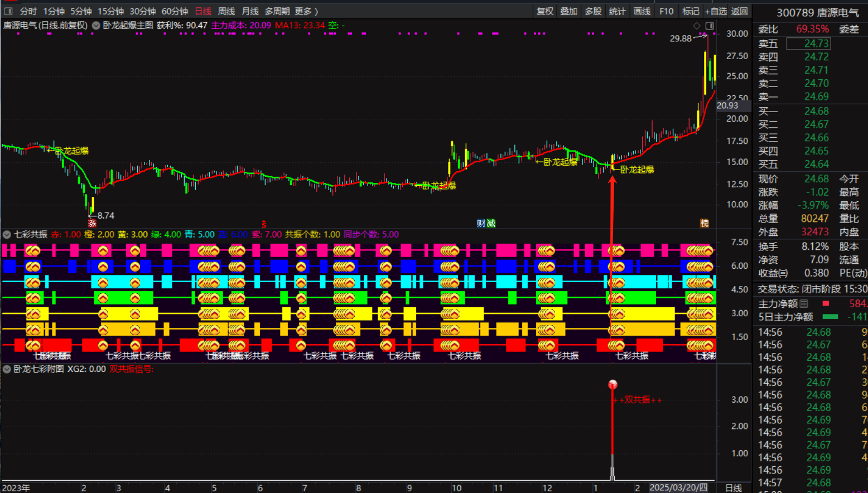Click the orange '榜' marker near chart bottom
This screenshot has height=493, width=868.
pos(705,223)
